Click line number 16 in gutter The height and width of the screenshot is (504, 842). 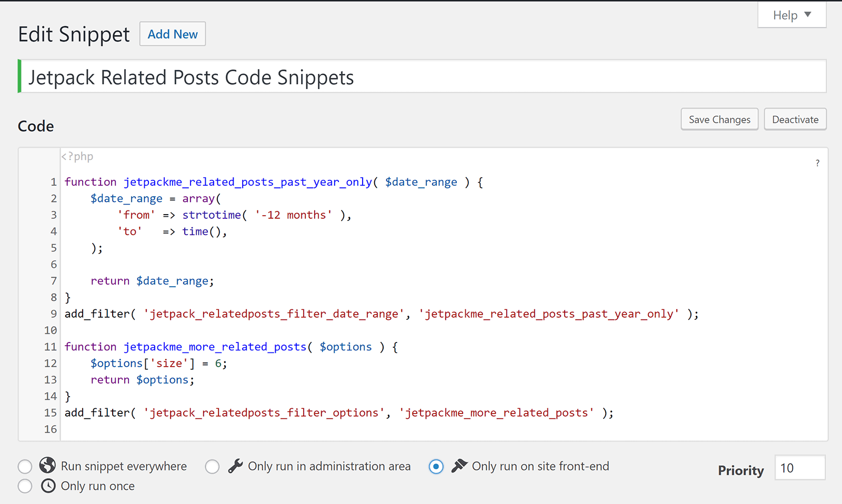(x=51, y=429)
